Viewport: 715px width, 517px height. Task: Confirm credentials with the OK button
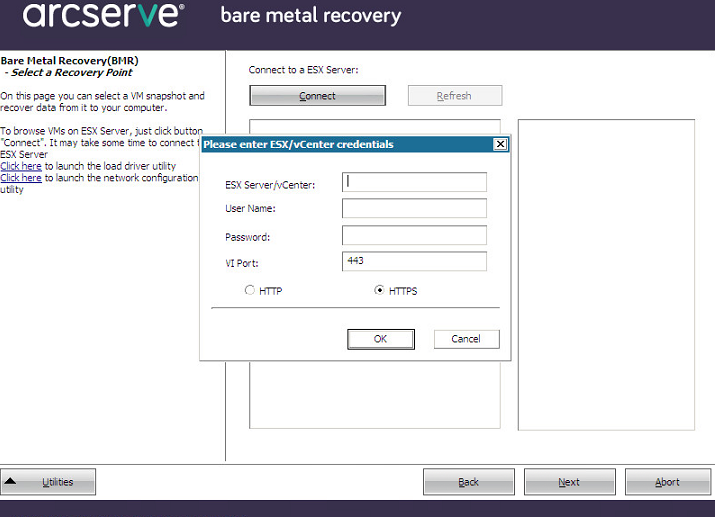381,339
